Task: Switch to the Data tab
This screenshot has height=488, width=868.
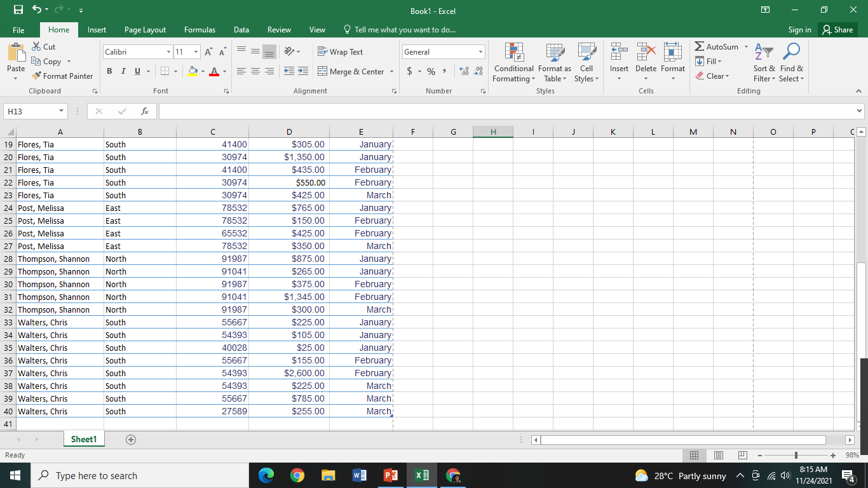Action: tap(241, 30)
